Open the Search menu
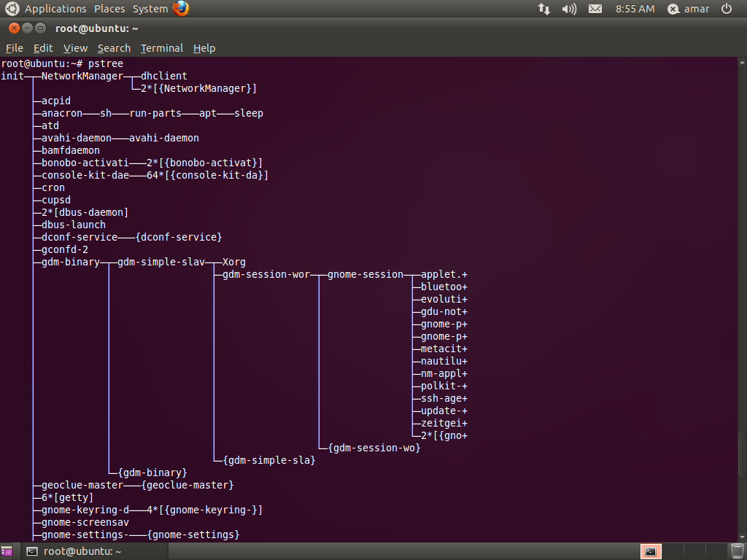 [114, 48]
